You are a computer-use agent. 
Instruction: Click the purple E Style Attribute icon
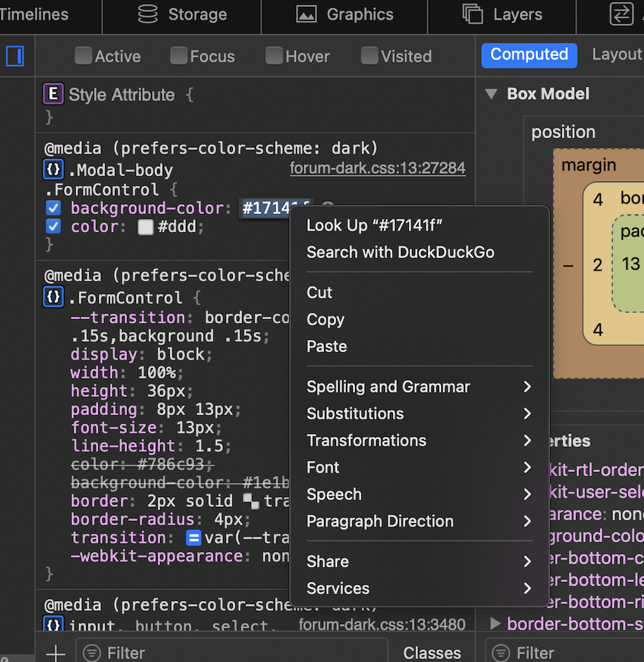(x=53, y=94)
